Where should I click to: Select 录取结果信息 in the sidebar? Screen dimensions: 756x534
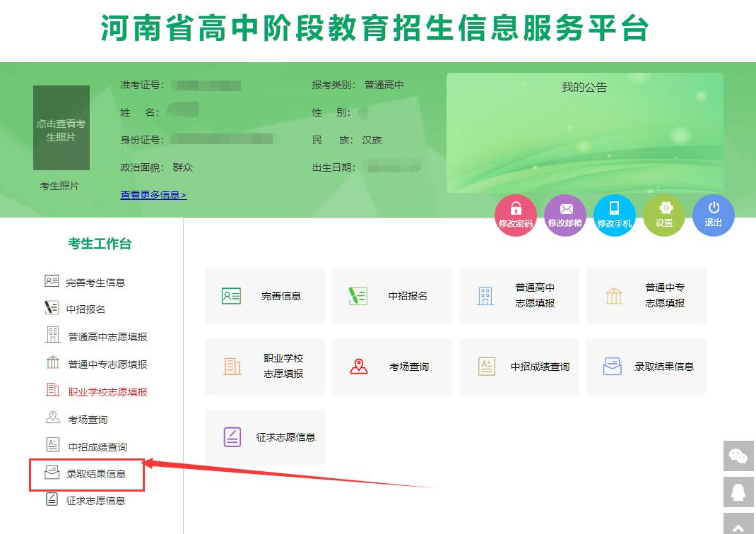(x=96, y=474)
